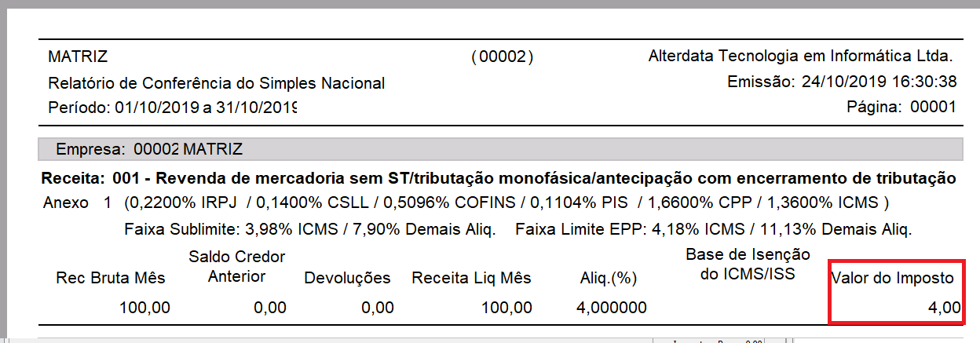The width and height of the screenshot is (980, 343).
Task: Click the MATRIZ report title
Action: pyautogui.click(x=78, y=57)
